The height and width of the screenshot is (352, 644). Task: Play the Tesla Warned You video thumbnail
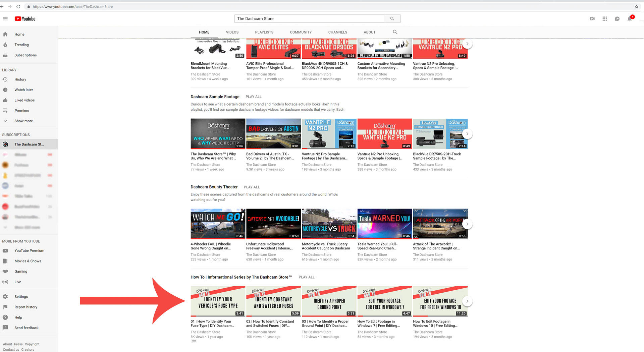coord(384,224)
